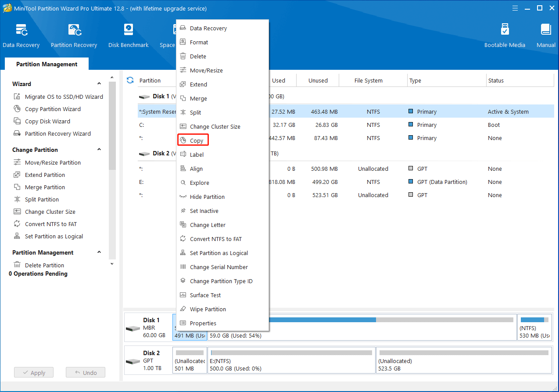Refresh the partition list
The width and height of the screenshot is (559, 392).
point(130,80)
